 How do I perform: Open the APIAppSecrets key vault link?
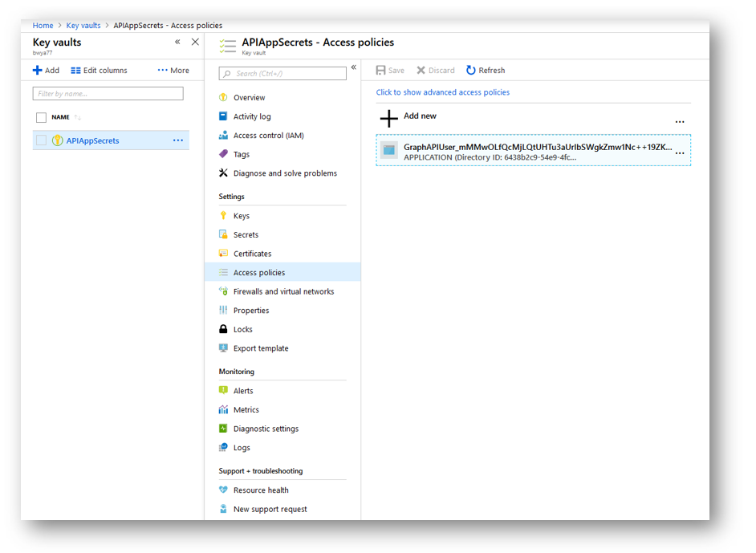[92, 140]
